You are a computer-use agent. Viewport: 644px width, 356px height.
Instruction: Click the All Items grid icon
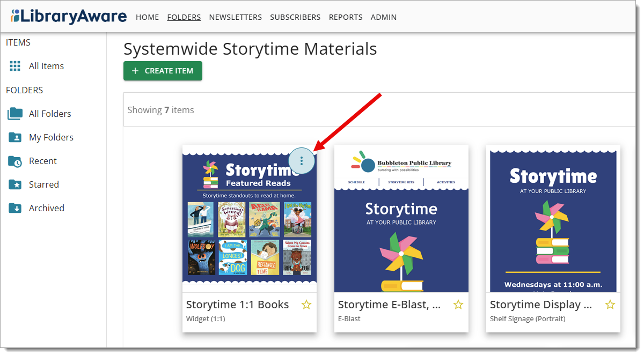click(x=15, y=66)
